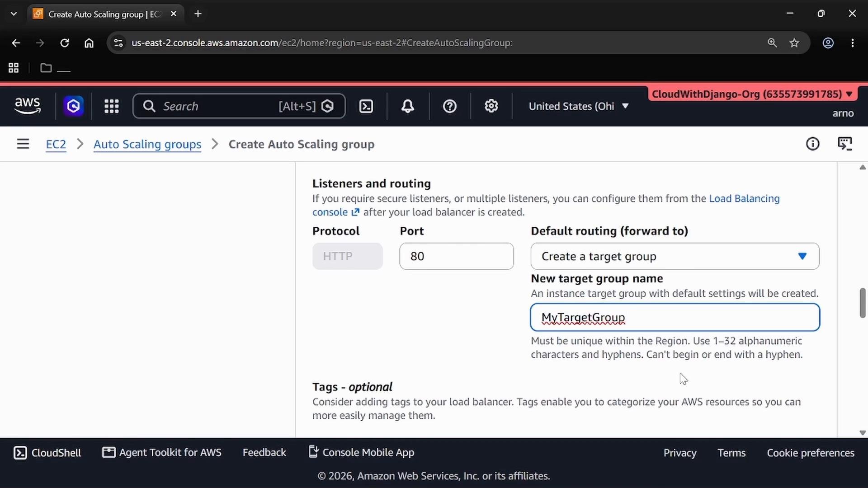The height and width of the screenshot is (488, 868).
Task: Bookmark this page with the star
Action: (794, 43)
